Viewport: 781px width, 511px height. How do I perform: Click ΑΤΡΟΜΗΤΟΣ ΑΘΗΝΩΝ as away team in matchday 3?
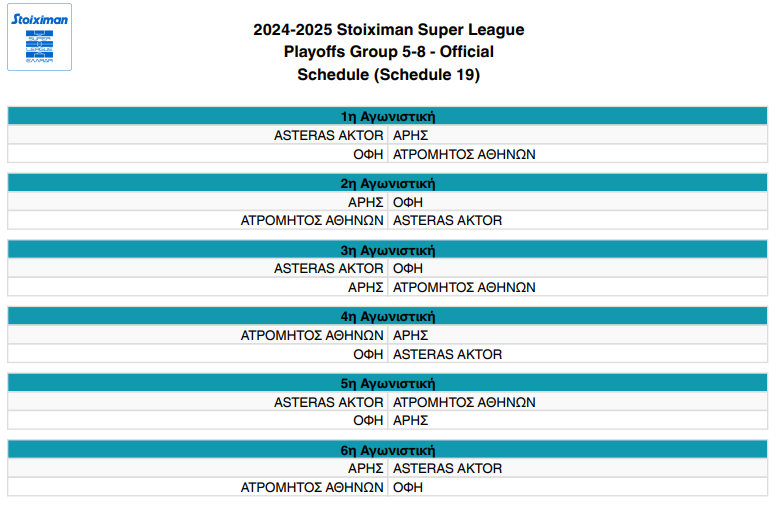[x=464, y=287]
